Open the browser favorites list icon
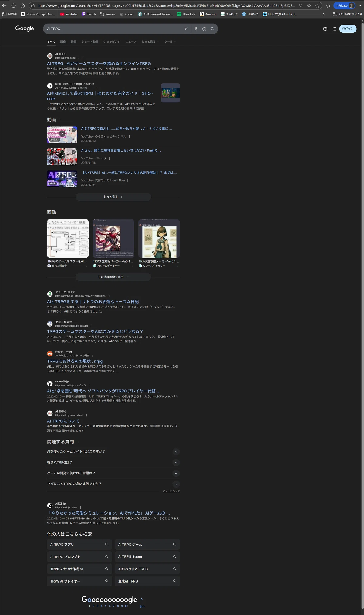This screenshot has width=364, height=615. (x=328, y=5)
